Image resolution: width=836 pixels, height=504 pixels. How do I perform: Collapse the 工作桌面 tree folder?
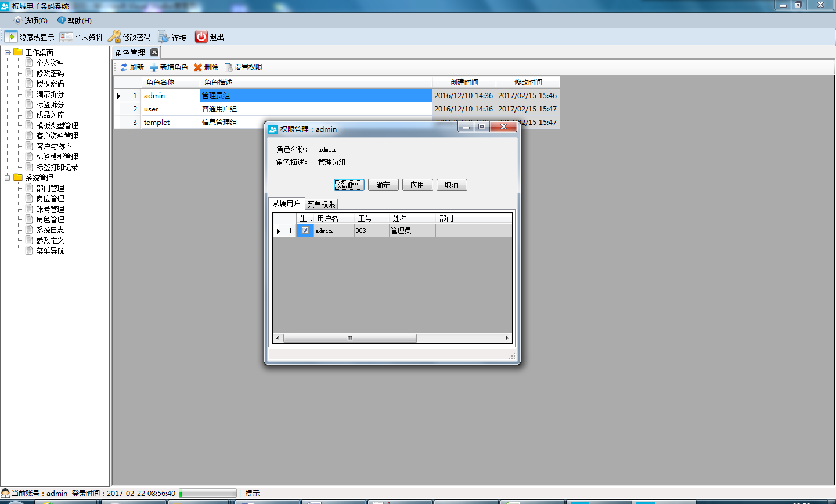(x=8, y=52)
